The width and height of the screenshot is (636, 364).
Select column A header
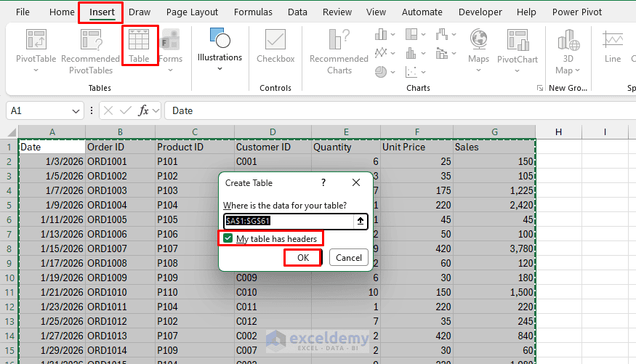pyautogui.click(x=52, y=132)
